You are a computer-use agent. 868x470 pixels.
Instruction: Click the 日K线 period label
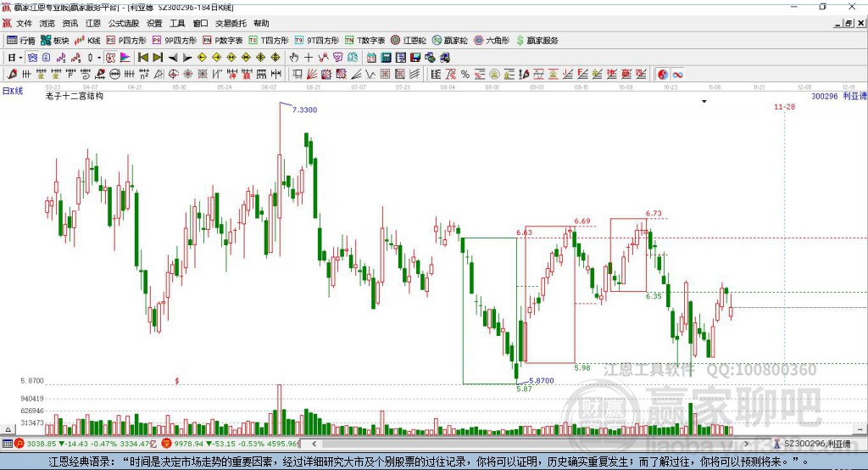12,91
